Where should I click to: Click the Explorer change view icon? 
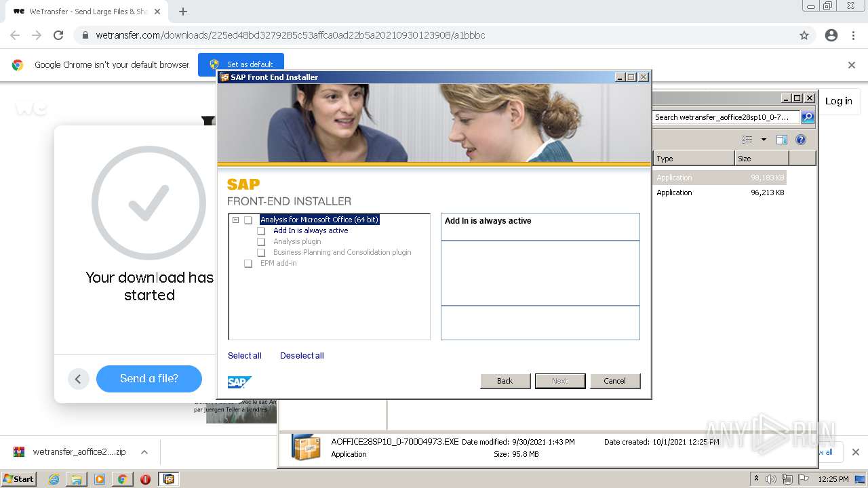(x=747, y=140)
